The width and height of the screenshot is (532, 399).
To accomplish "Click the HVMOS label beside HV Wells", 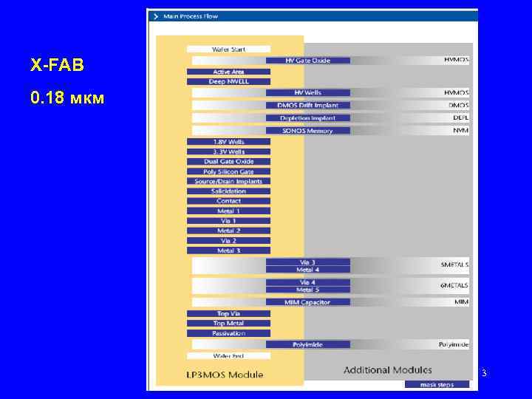I will [x=456, y=92].
